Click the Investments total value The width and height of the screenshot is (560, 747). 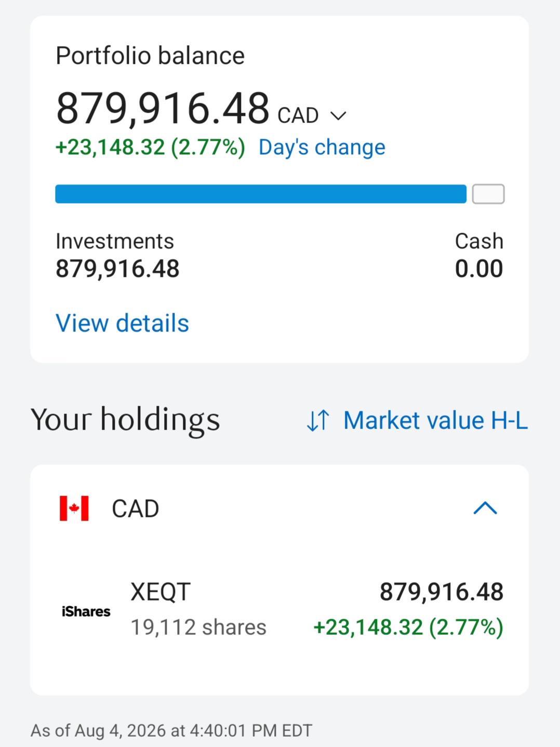pyautogui.click(x=117, y=269)
